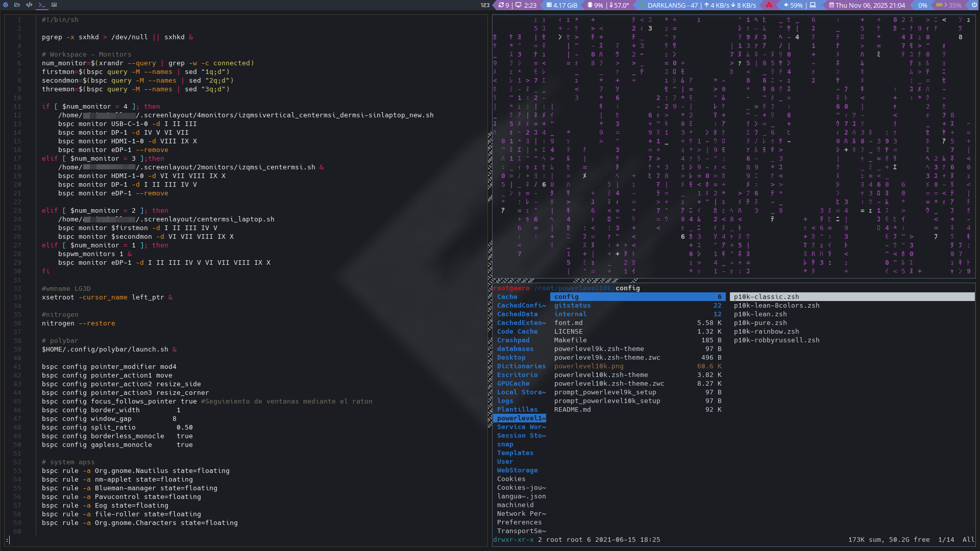Click the 59% volume speaker module
This screenshot has width=980, height=551.
(793, 5)
